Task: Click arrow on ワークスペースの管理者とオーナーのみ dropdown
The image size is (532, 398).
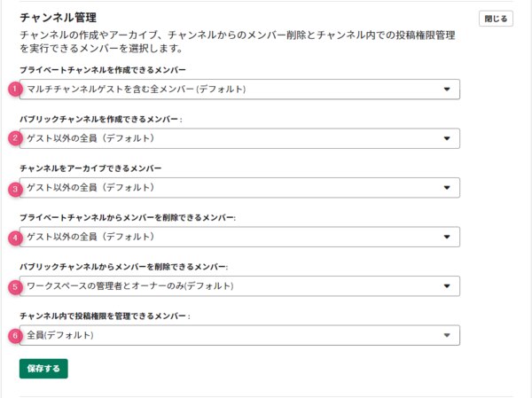Action: (x=447, y=286)
